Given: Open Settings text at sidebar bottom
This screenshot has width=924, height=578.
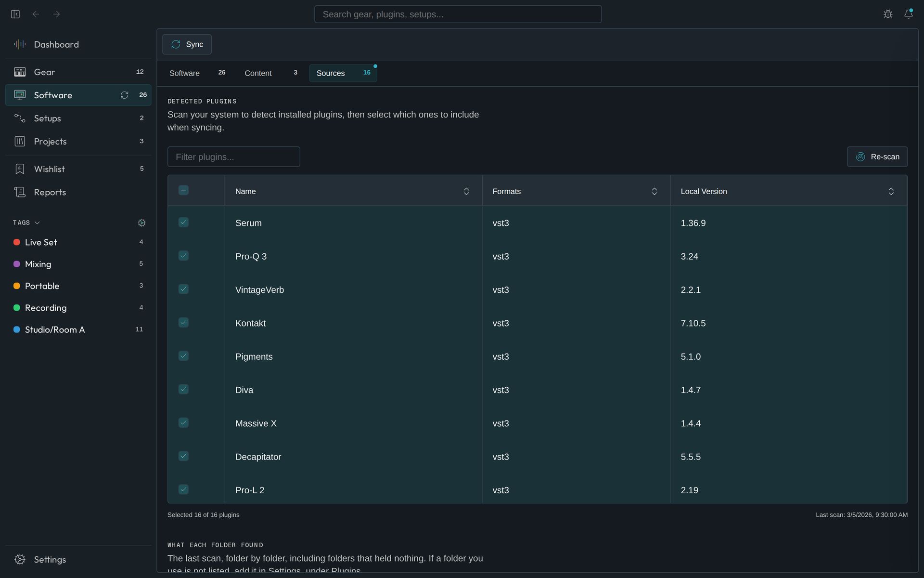Looking at the screenshot, I should pos(50,560).
